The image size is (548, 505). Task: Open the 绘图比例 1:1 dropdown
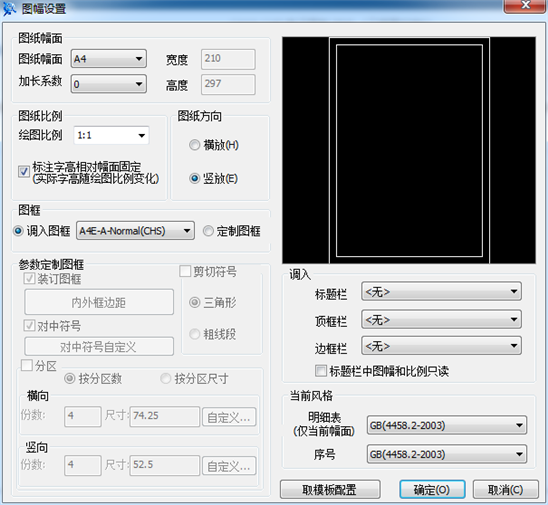(111, 135)
